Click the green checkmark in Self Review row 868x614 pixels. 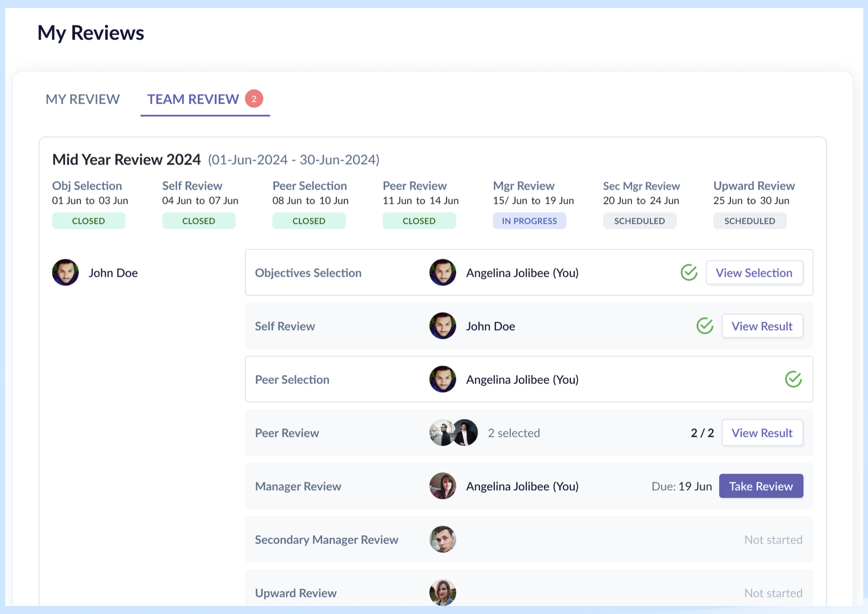pos(704,326)
